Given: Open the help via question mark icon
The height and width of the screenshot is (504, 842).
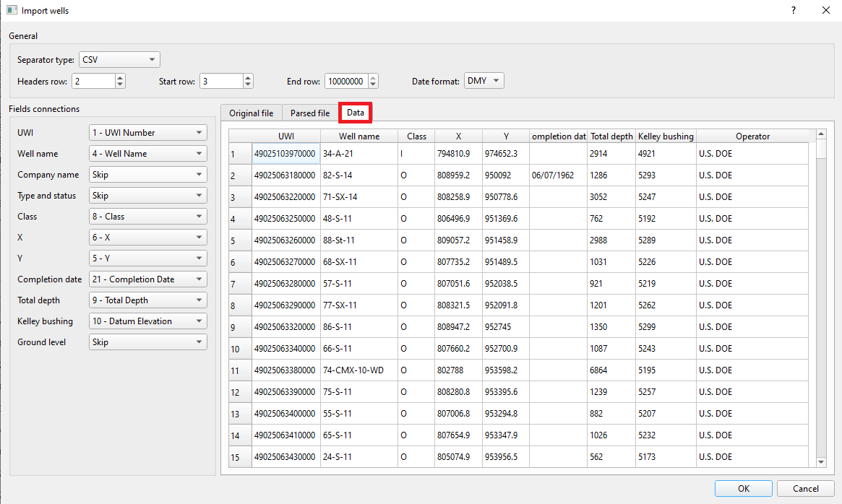Looking at the screenshot, I should (793, 10).
